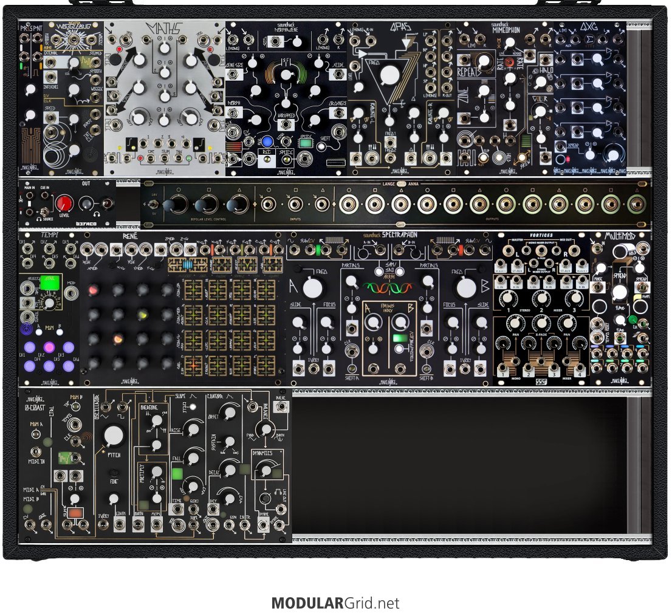This screenshot has height=616, width=672.
Task: Tap the pink-lit CH2 button on Tempi
Action: [49, 346]
